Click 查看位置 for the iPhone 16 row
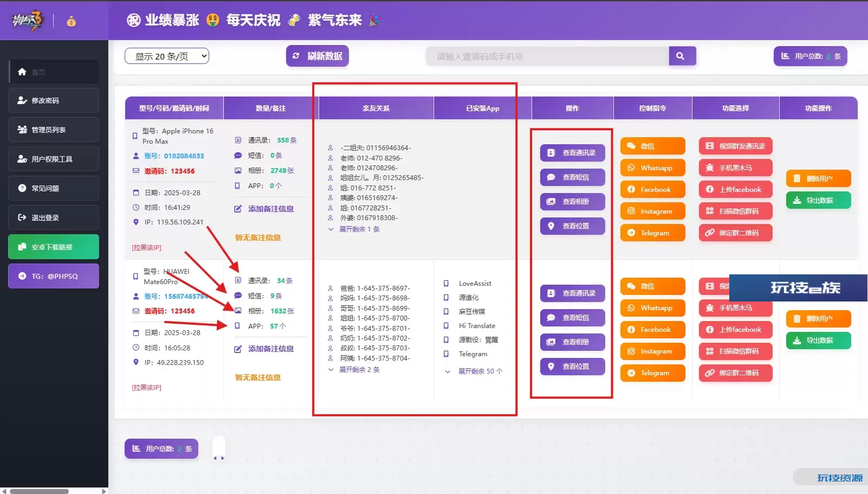The width and height of the screenshot is (868, 494). click(572, 226)
